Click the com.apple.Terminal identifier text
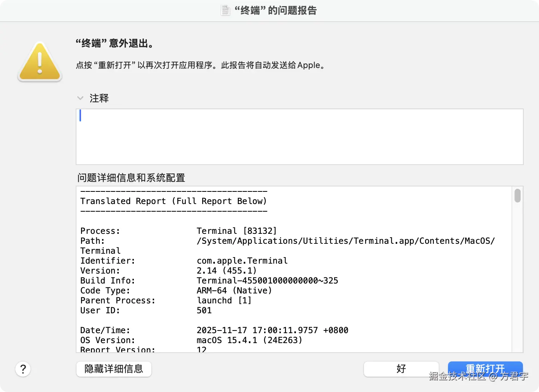This screenshot has width=539, height=392. [x=242, y=261]
